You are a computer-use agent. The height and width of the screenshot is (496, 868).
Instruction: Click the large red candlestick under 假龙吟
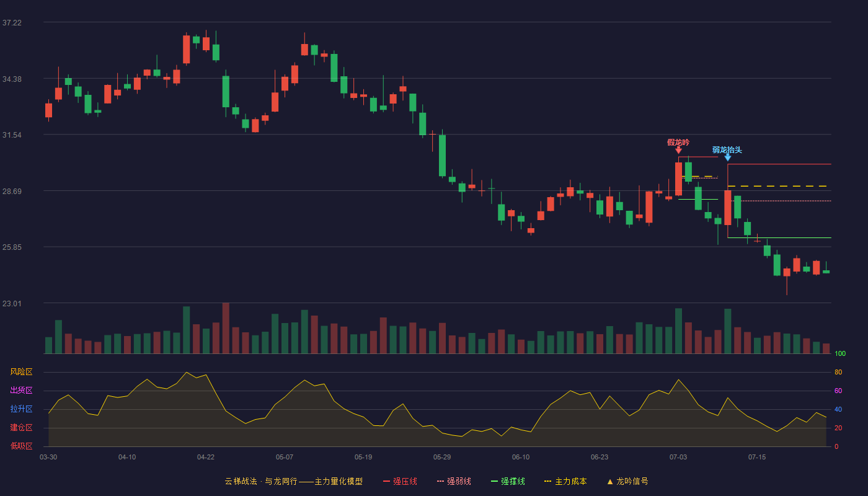[678, 179]
